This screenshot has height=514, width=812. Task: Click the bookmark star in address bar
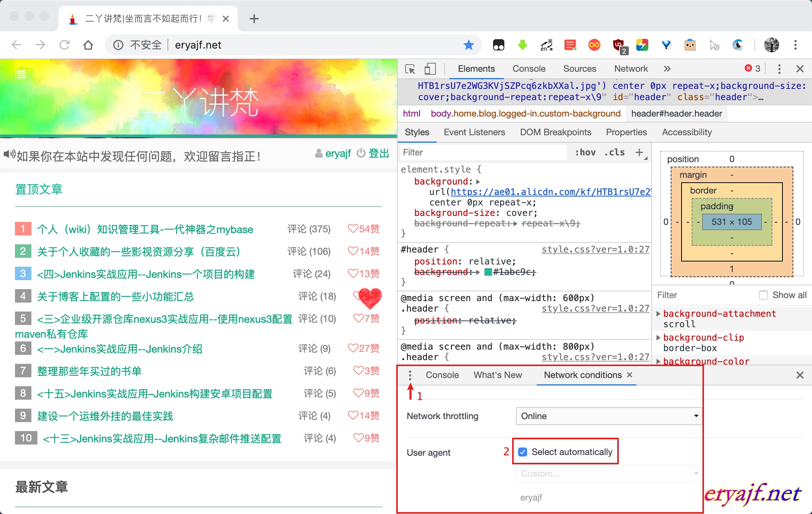(468, 45)
